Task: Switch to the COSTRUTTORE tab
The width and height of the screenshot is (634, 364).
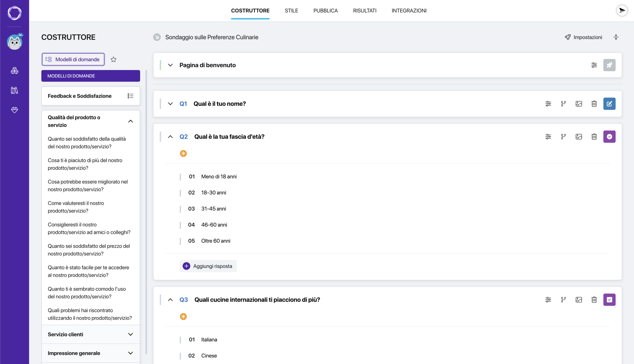Action: [250, 11]
